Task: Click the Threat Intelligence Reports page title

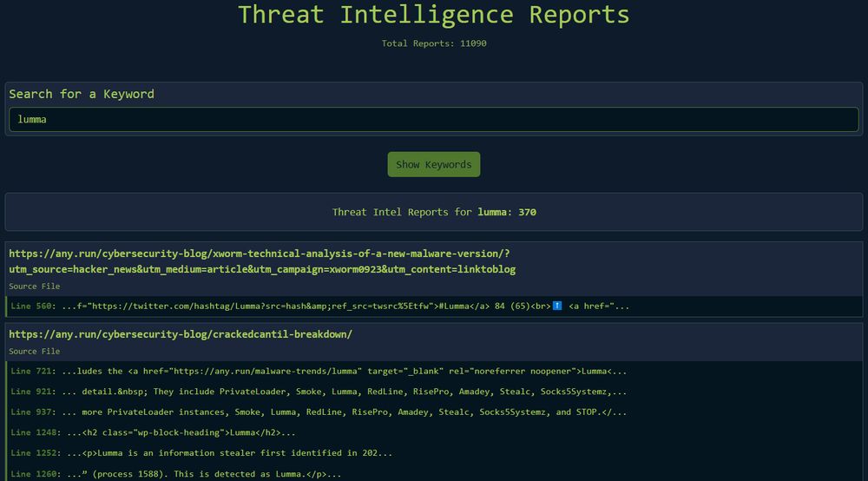Action: (x=433, y=15)
